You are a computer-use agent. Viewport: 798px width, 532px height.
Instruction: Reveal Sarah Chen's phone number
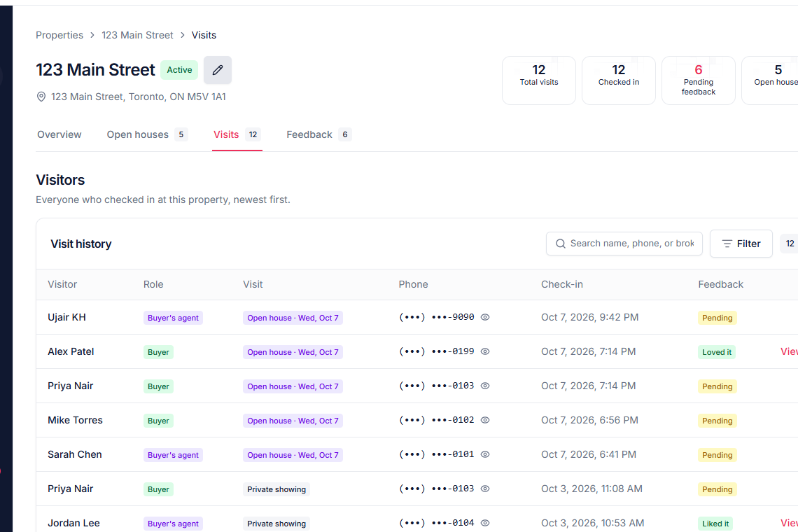(485, 454)
